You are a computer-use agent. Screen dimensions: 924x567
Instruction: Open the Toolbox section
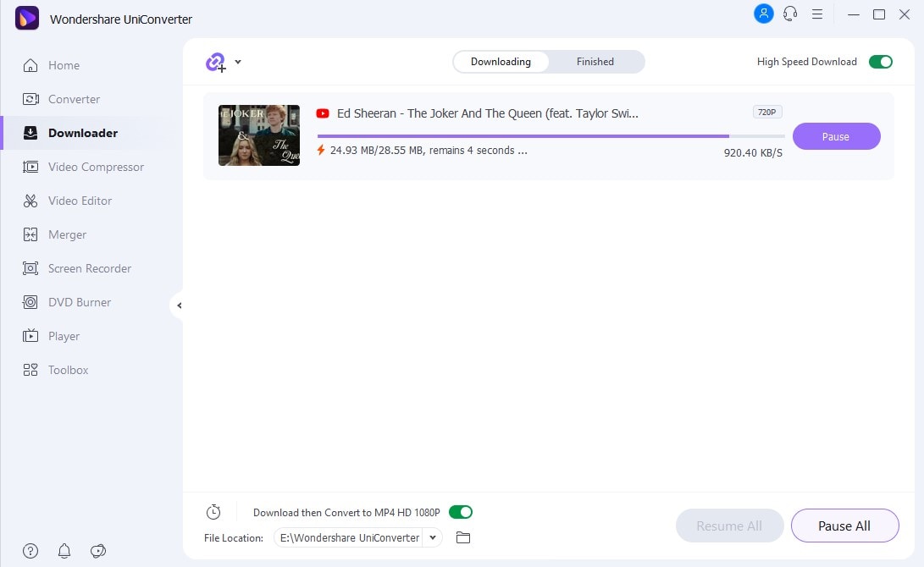pos(55,371)
